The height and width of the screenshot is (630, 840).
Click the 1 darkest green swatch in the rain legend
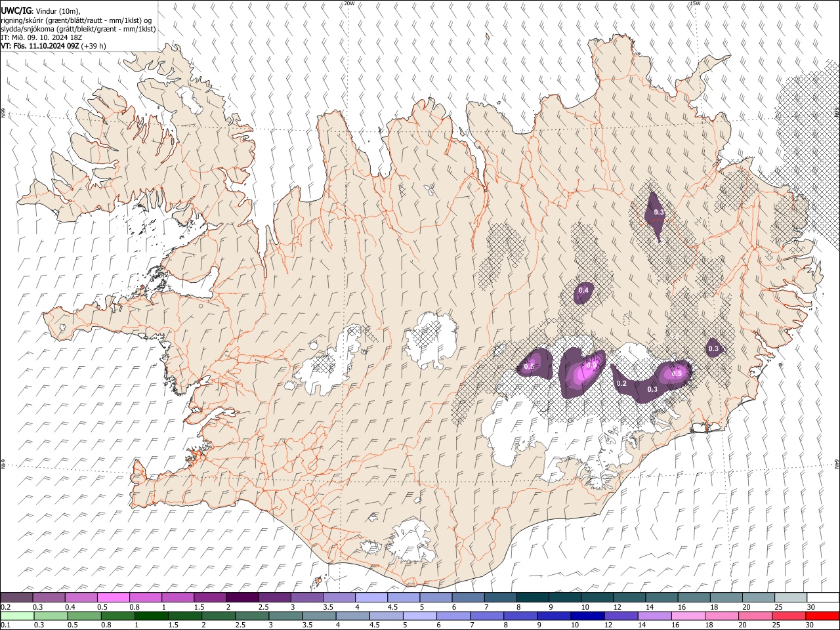pyautogui.click(x=152, y=616)
